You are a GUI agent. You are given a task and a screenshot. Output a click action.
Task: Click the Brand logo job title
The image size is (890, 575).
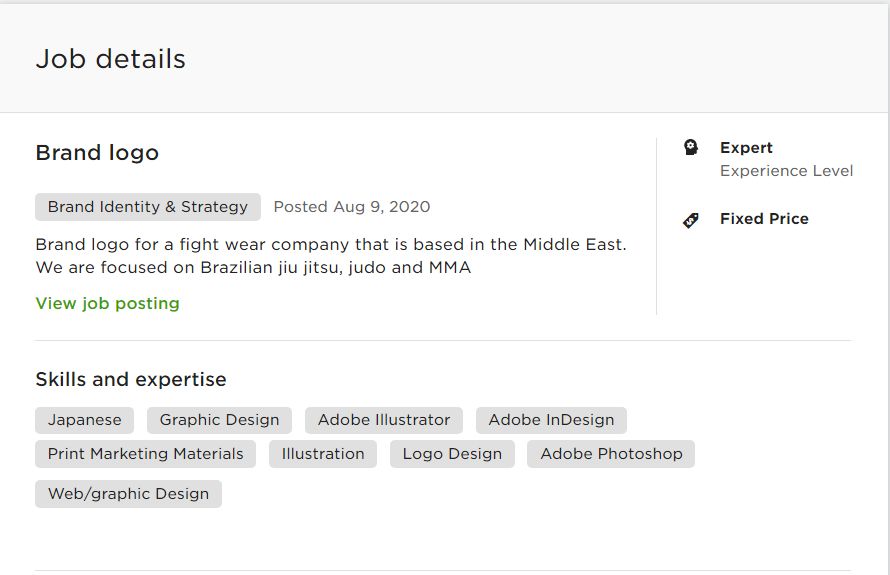pos(97,153)
